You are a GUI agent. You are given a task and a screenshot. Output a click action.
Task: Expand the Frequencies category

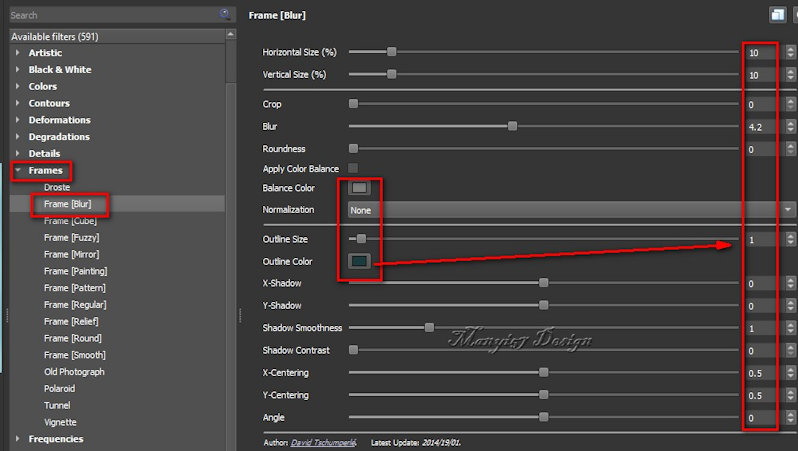tap(17, 439)
